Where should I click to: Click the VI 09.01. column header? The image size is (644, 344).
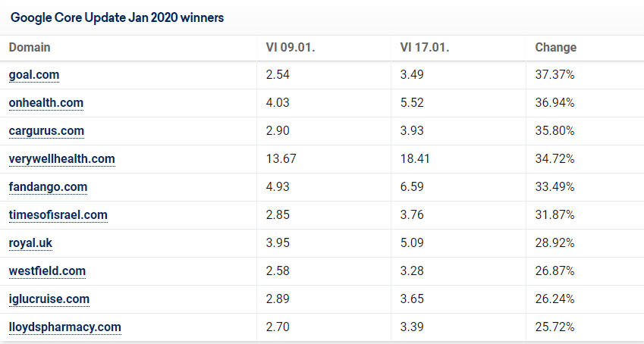(x=291, y=47)
